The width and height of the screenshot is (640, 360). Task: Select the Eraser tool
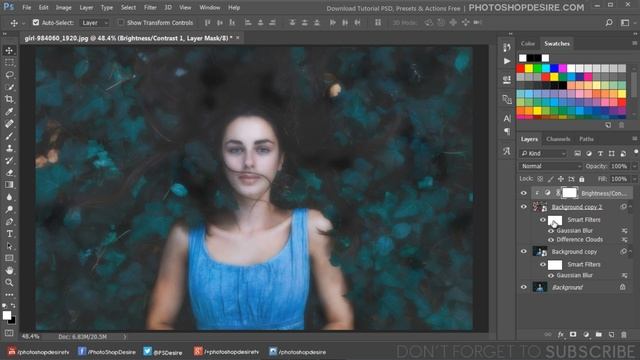(9, 173)
